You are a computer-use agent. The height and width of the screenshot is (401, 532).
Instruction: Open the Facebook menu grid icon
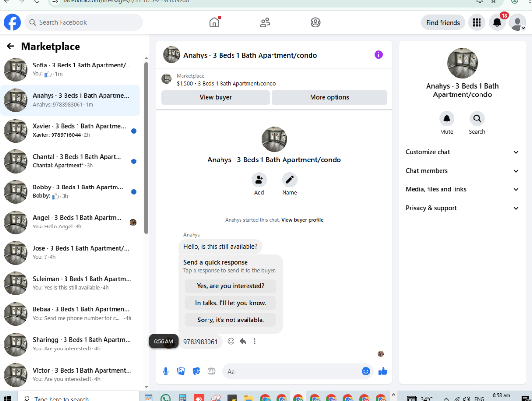(477, 22)
